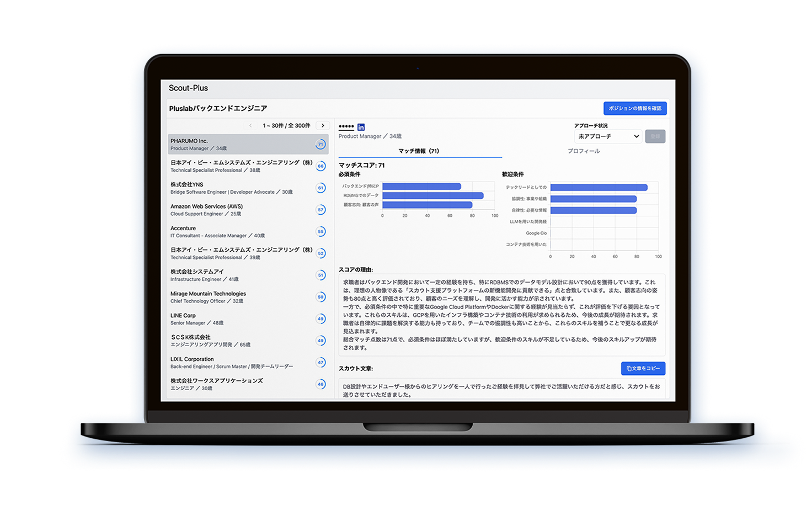
Task: Open the candidate's LinkedIn profile icon
Action: click(361, 127)
